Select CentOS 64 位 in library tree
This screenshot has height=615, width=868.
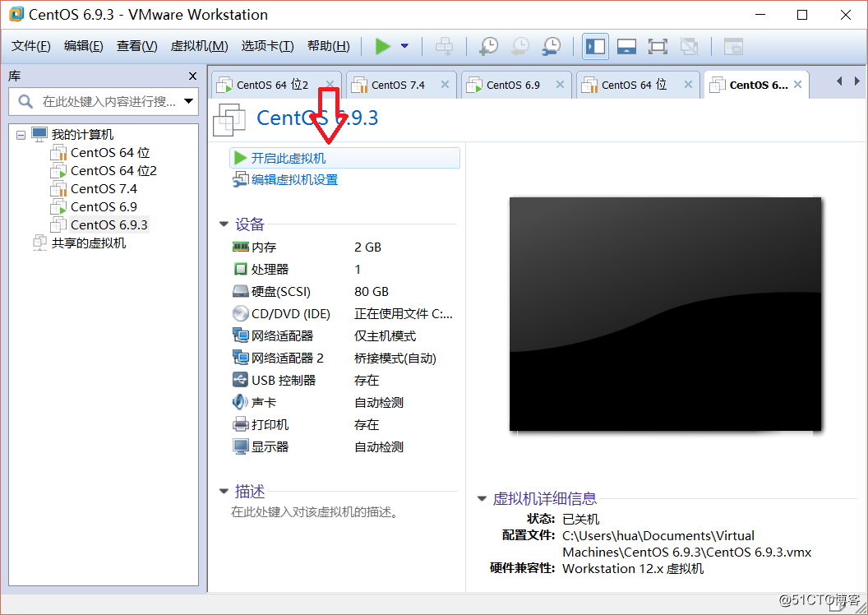click(x=110, y=152)
